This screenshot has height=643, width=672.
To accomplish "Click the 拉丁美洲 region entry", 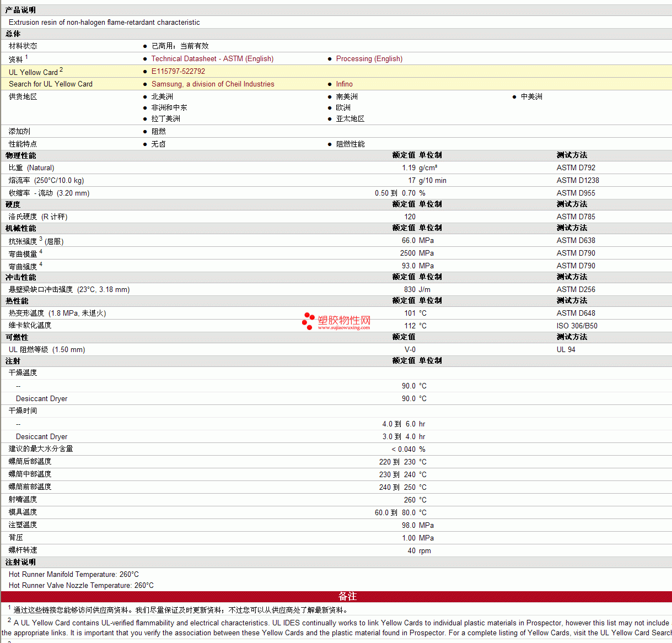I will tap(166, 119).
